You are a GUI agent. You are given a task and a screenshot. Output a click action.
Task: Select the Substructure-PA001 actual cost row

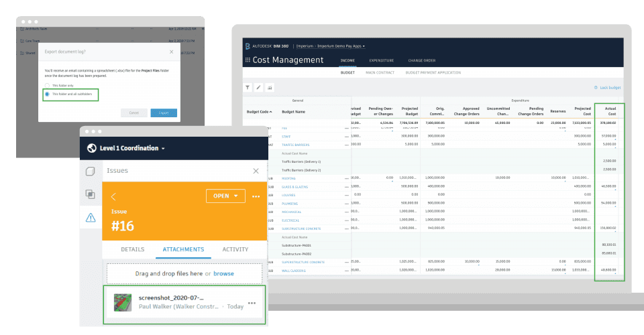(x=296, y=245)
